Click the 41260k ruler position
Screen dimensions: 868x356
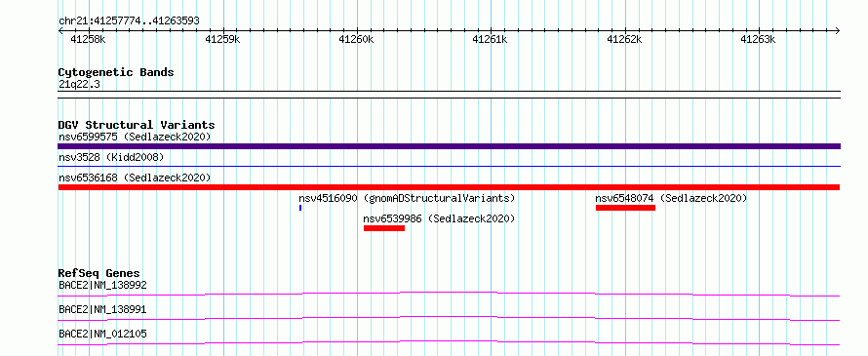coord(357,39)
